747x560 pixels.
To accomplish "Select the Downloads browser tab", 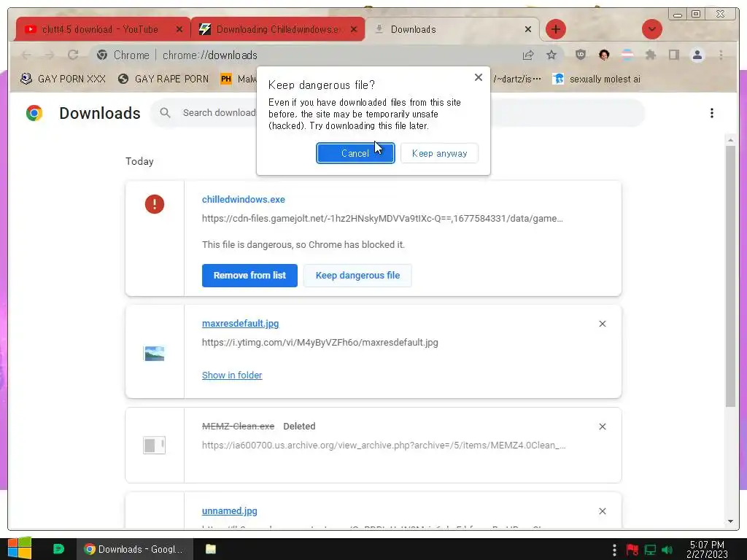I will 452,29.
